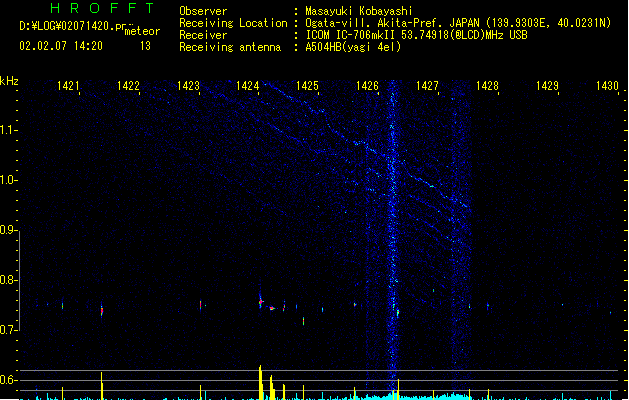Click the 1424 time axis marker
Viewport: 629px width, 400px height.
(x=248, y=86)
